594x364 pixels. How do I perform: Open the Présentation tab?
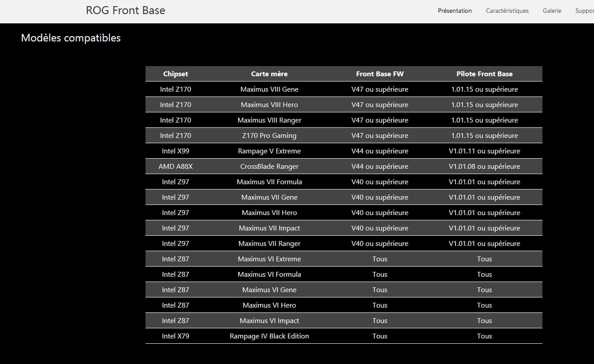coord(455,11)
